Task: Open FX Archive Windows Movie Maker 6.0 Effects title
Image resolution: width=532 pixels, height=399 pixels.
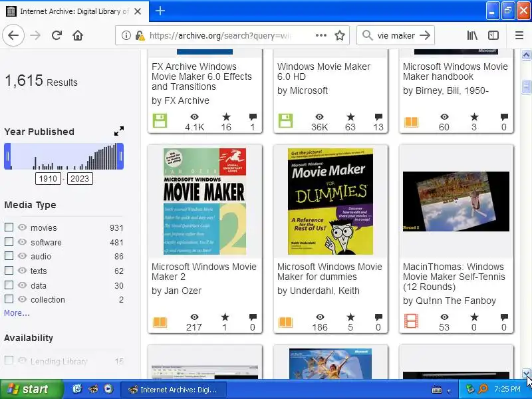Action: (x=201, y=76)
